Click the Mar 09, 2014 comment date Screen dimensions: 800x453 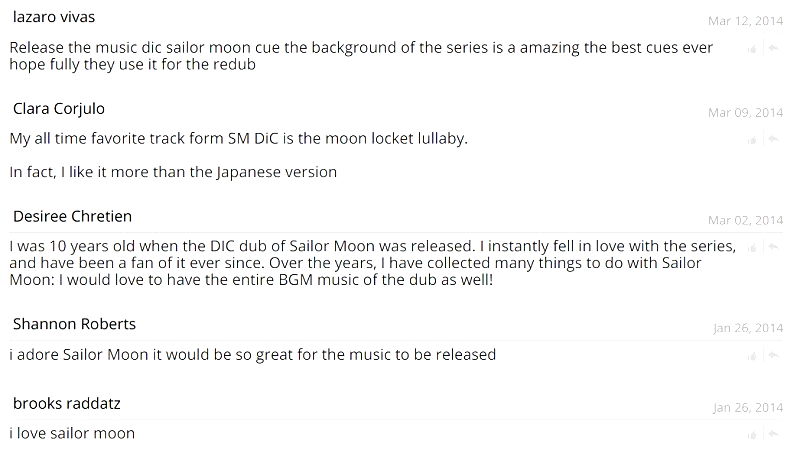[745, 112]
